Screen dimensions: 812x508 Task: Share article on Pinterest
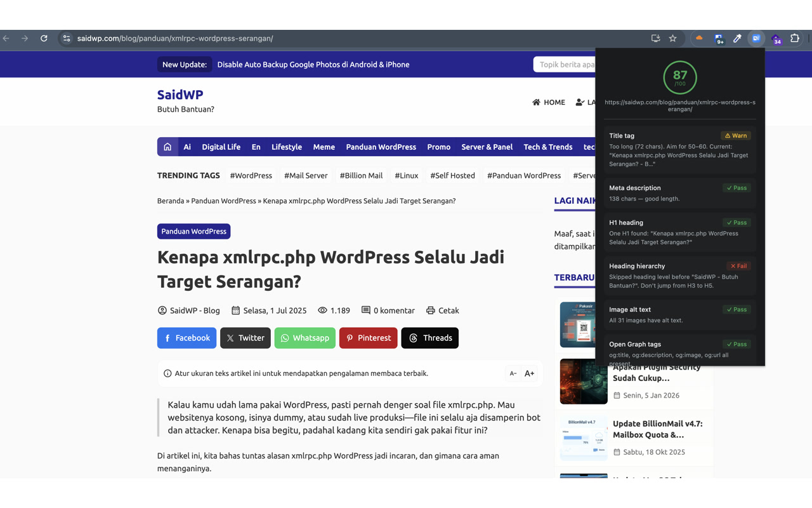tap(369, 338)
